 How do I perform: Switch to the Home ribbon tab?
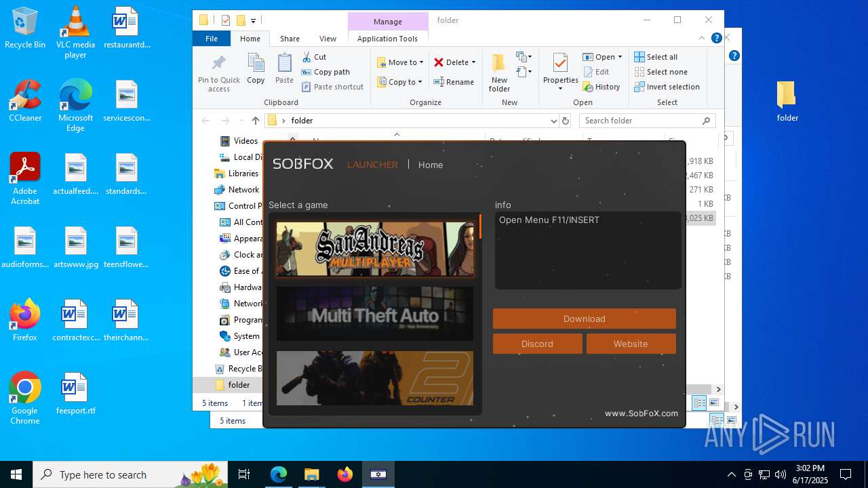pos(250,39)
